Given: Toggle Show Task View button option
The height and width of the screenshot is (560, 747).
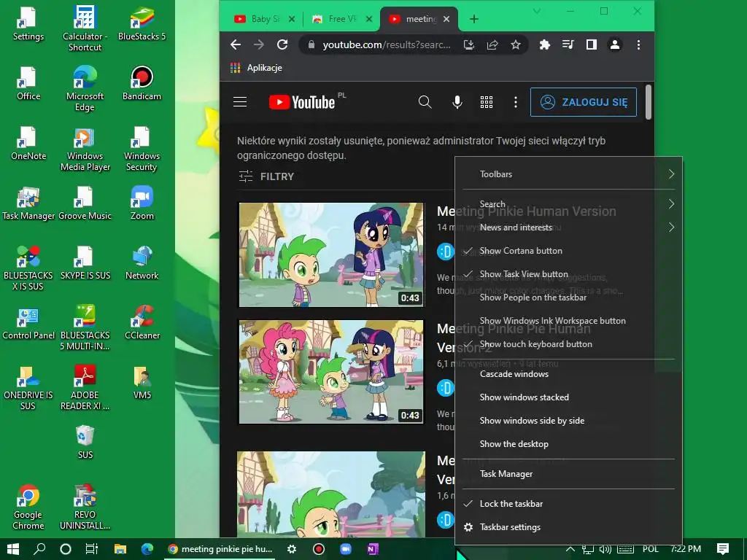Looking at the screenshot, I should (569, 274).
